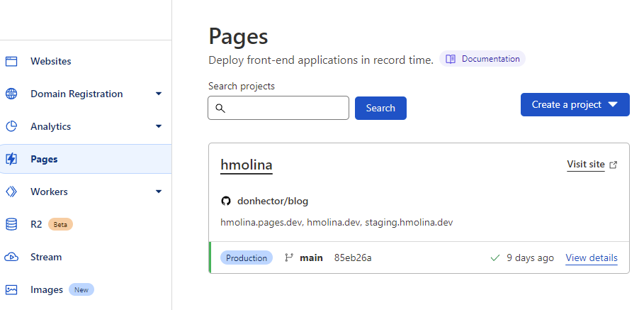Click the donhector/blog repository name

273,201
